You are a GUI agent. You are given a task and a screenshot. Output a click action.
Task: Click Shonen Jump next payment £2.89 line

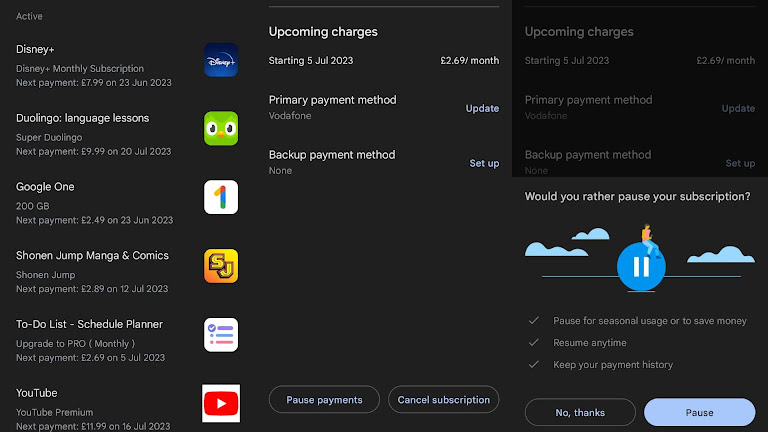[x=92, y=289]
